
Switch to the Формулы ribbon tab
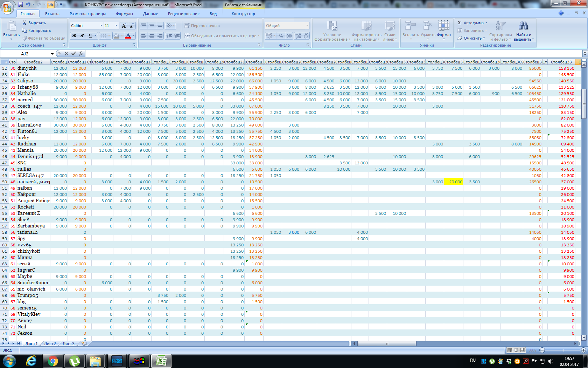pos(124,14)
